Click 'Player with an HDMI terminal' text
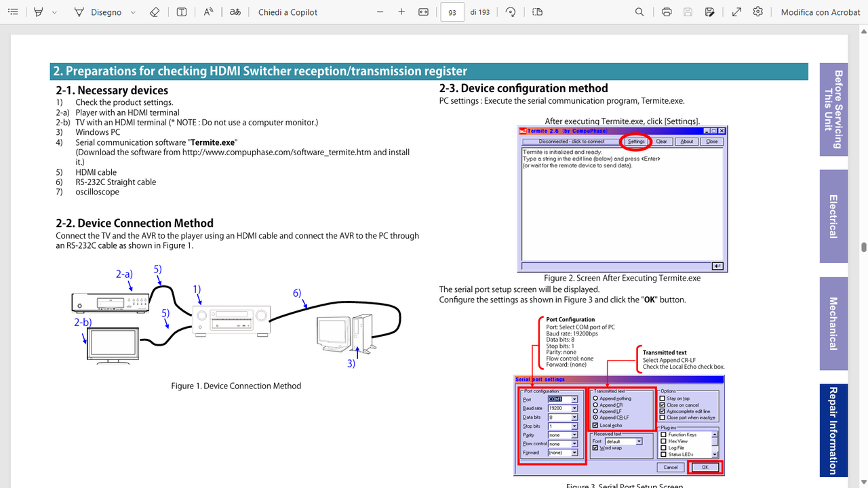The image size is (868, 488). coord(127,113)
